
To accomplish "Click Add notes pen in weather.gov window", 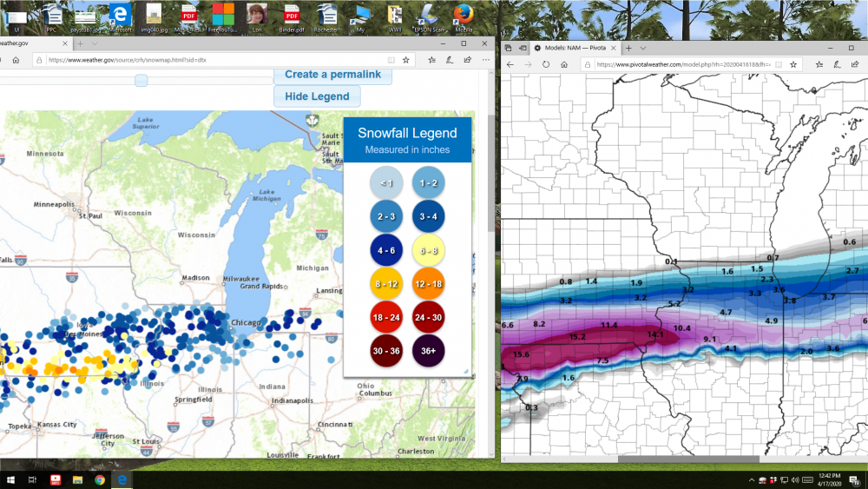I will pos(450,60).
